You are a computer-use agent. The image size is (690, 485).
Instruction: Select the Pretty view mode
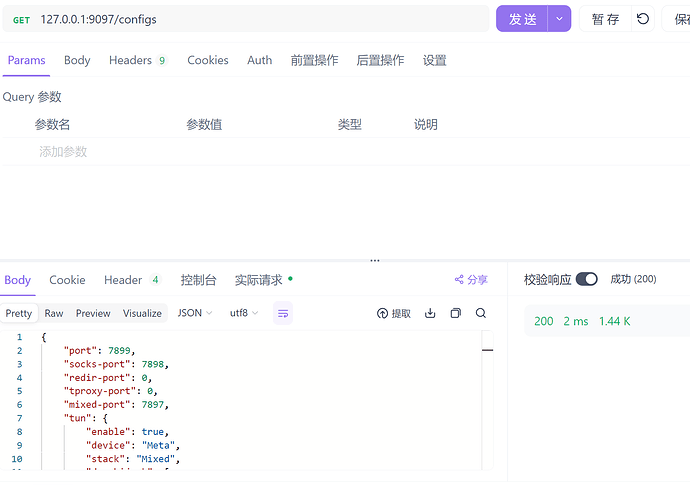[x=19, y=313]
